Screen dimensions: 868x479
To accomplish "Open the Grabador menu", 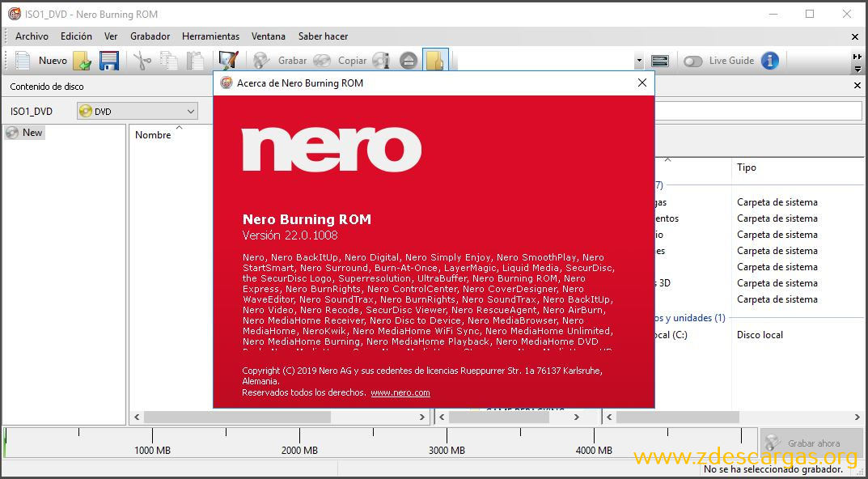I will (x=150, y=36).
